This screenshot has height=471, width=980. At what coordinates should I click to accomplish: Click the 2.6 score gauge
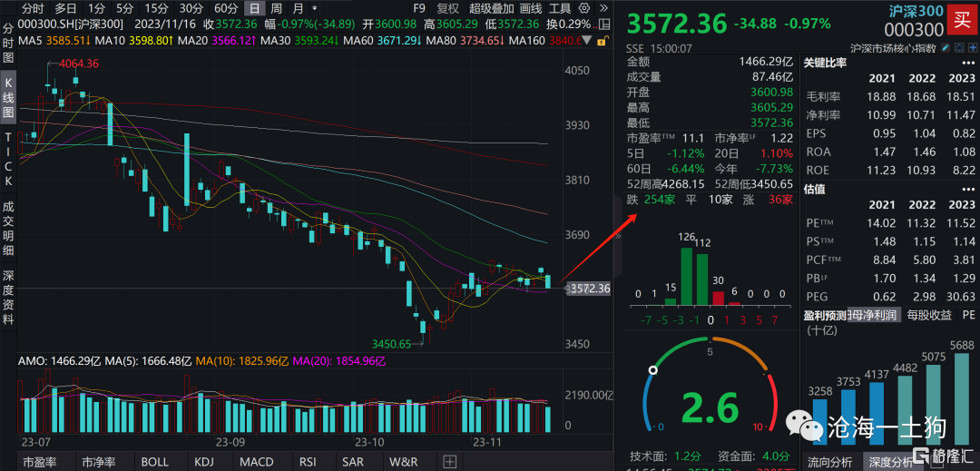[x=711, y=407]
